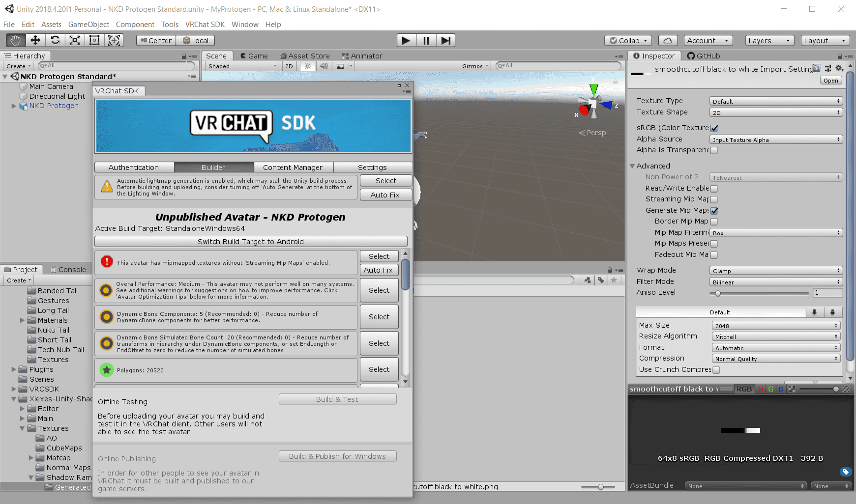Click Auto Fix for lightmap warning
The width and height of the screenshot is (856, 504).
385,195
